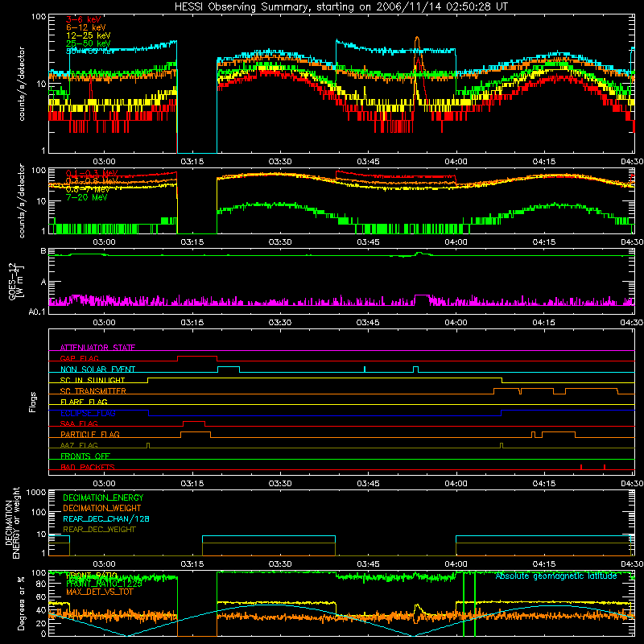Click the 03:45 tick under the keV panel

(x=368, y=162)
